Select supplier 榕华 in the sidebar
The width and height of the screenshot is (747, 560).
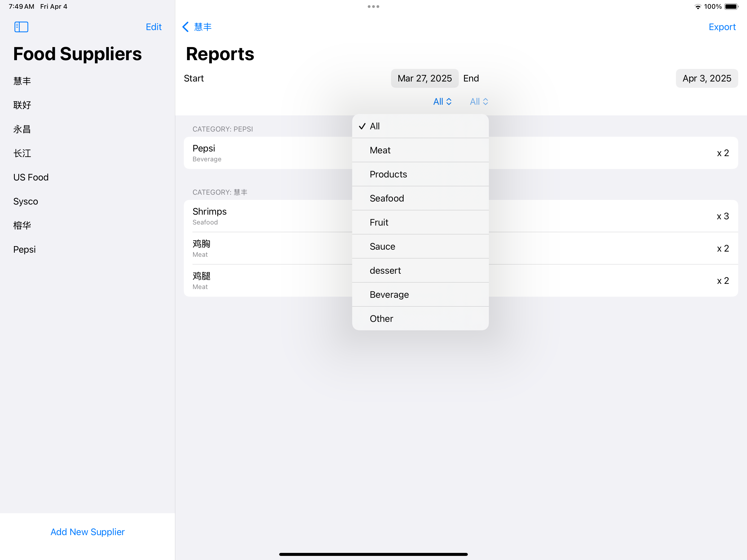click(x=87, y=225)
